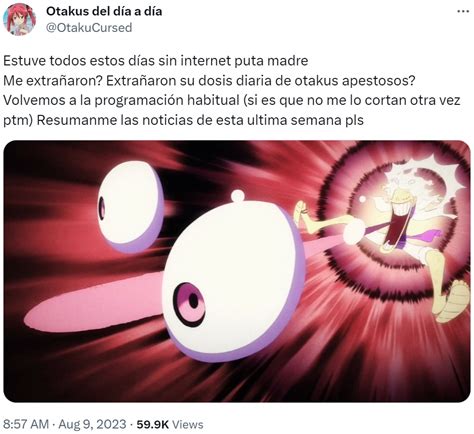474x434 pixels.
Task: Click the word Views beside the count
Action: pos(189,424)
